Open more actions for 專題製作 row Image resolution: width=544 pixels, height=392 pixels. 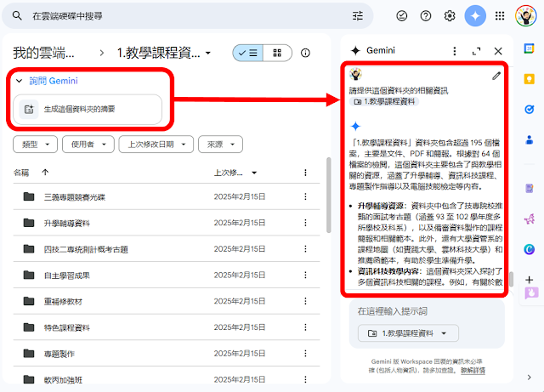point(305,354)
